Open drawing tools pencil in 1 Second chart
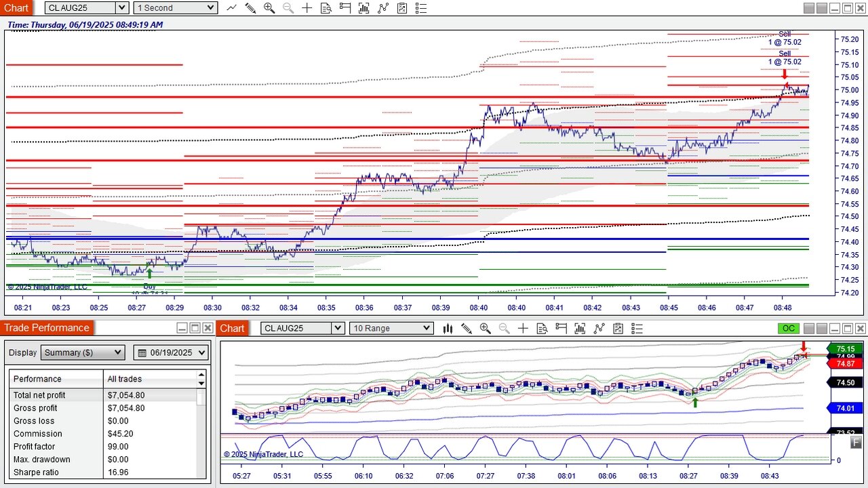Screen dimensions: 868x488 coord(250,8)
